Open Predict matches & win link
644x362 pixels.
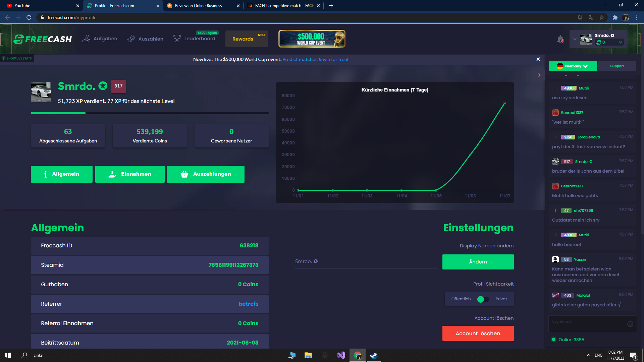[315, 59]
